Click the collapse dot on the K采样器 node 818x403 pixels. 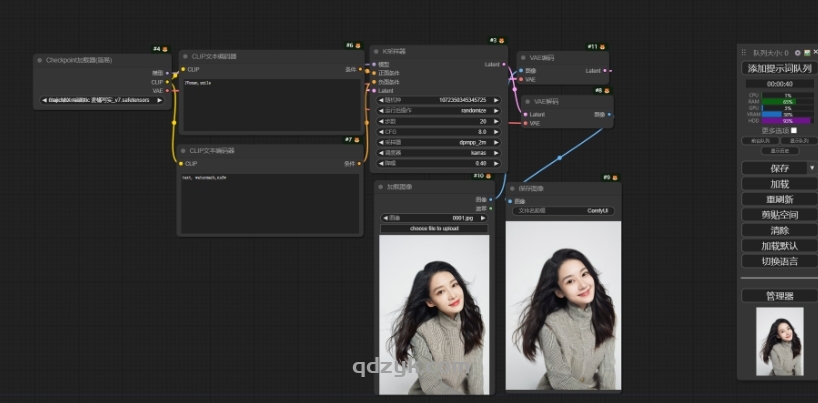click(x=377, y=51)
